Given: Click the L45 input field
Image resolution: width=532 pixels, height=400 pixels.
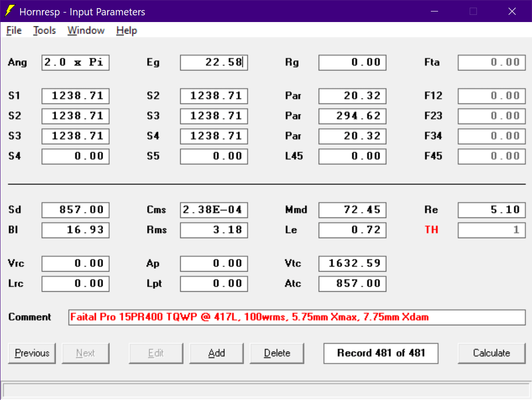Looking at the screenshot, I should 353,156.
